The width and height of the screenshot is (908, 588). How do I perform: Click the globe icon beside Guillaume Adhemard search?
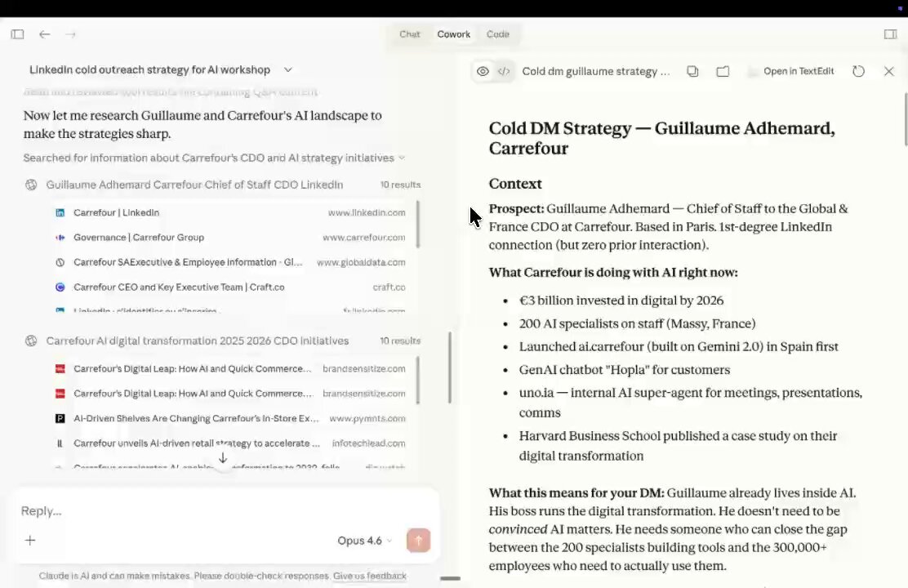pos(31,185)
